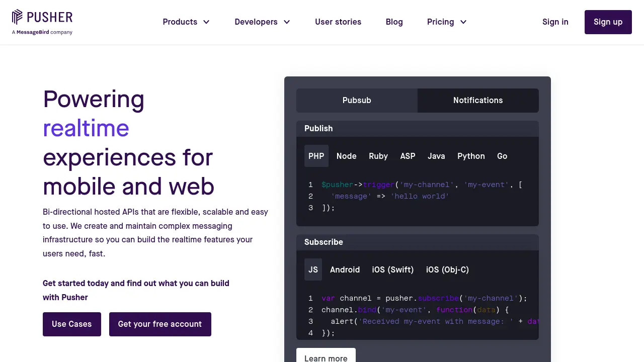Show the iOS (Obj-C) subscribe example
This screenshot has height=362, width=644.
click(447, 269)
